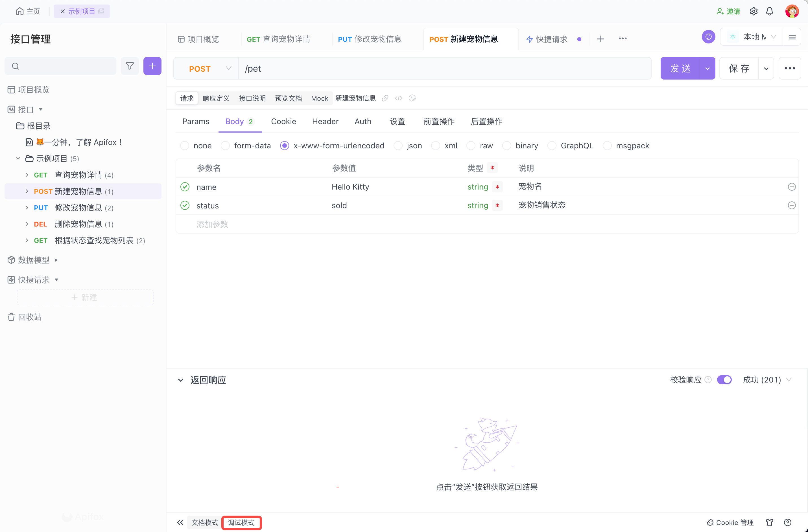
Task: Click the 发送 send button
Action: [680, 69]
